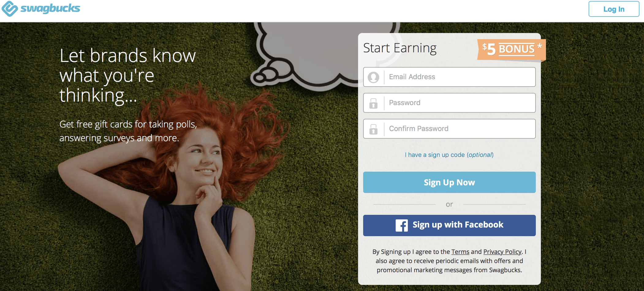
Task: Click the Swagbucks checkmark logo icon
Action: pos(9,8)
